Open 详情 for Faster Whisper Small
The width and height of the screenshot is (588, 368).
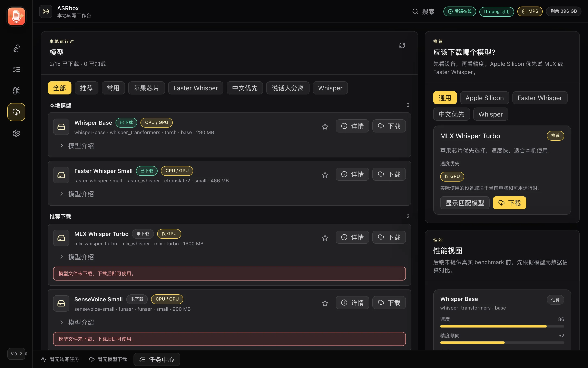tap(352, 174)
